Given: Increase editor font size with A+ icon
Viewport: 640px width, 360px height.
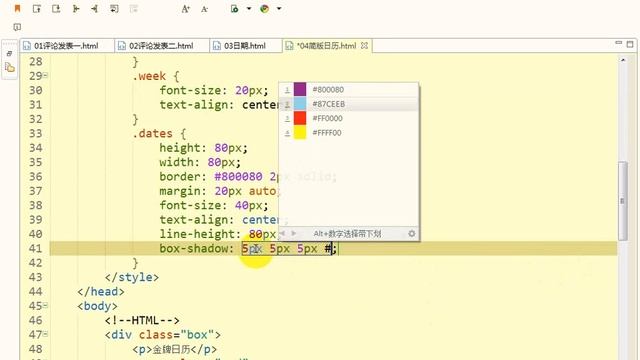Looking at the screenshot, I should (186, 9).
